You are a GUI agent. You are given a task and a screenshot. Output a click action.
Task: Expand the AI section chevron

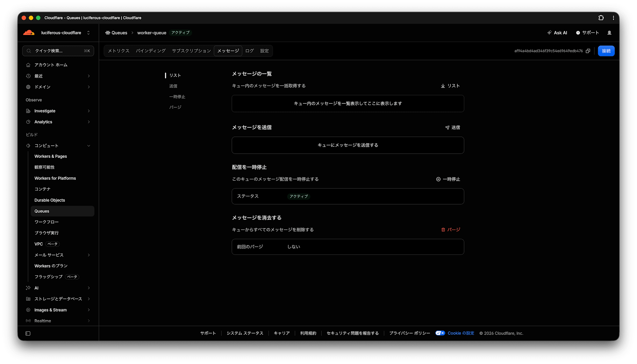(89, 288)
